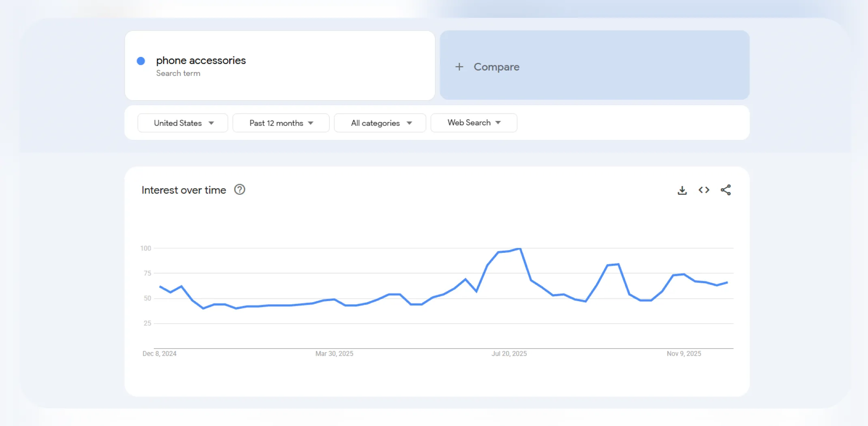
Task: Open the United States location dropdown
Action: point(182,123)
